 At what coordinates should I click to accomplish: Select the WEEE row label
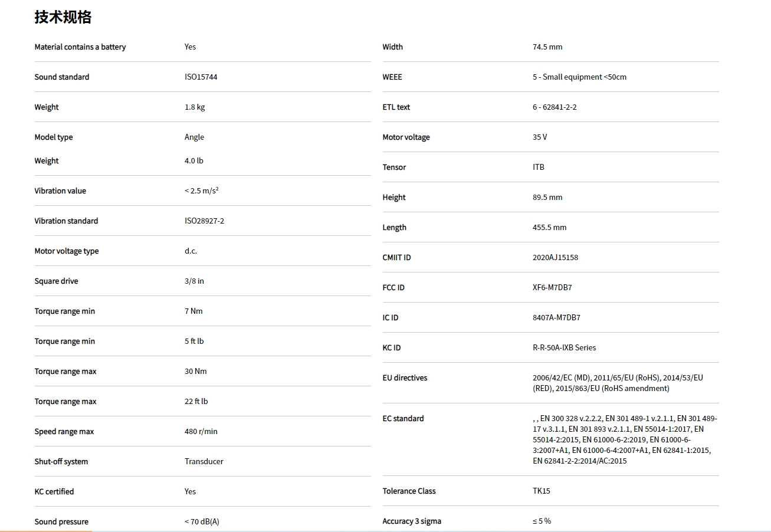coord(392,77)
